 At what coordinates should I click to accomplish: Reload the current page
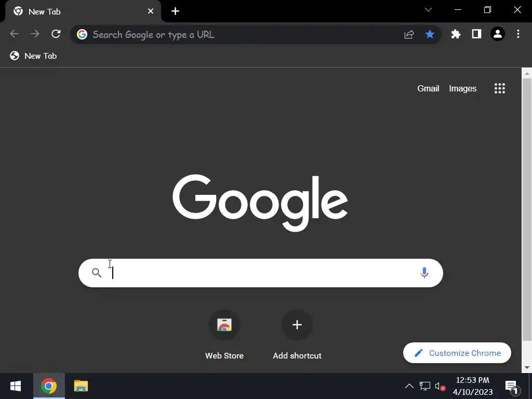click(x=56, y=34)
